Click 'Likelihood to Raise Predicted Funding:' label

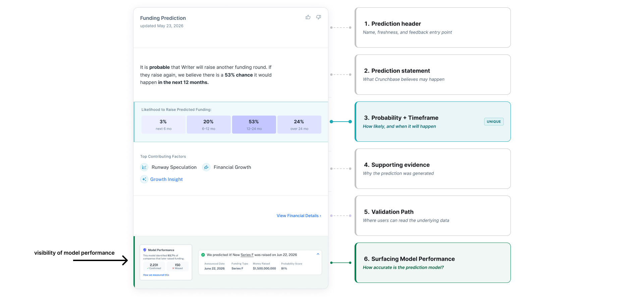(176, 110)
